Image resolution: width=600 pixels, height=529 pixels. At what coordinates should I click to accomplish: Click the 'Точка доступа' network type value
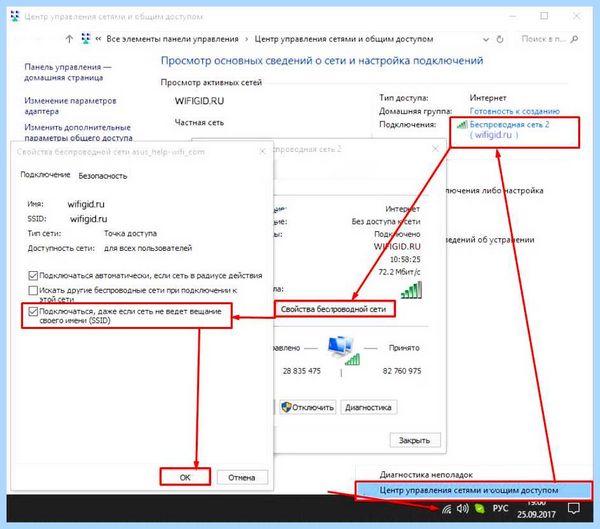pyautogui.click(x=130, y=233)
